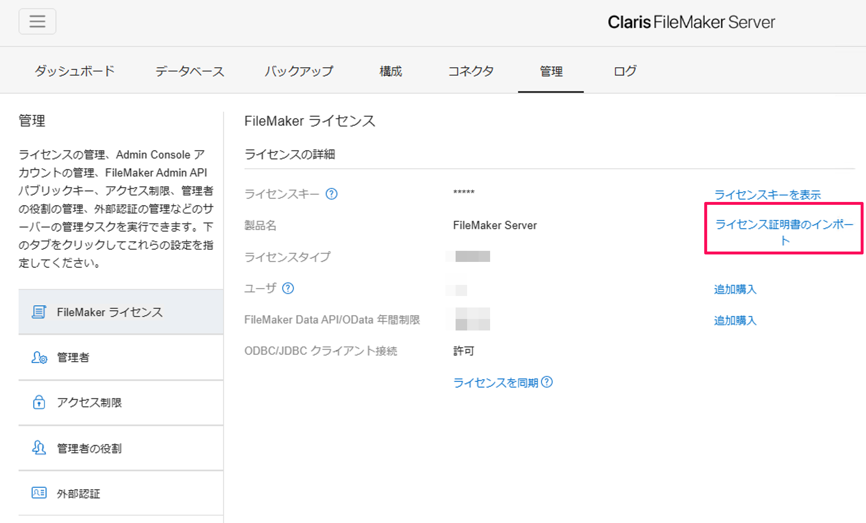Switch to the ログ tab
The image size is (866, 523).
point(625,71)
